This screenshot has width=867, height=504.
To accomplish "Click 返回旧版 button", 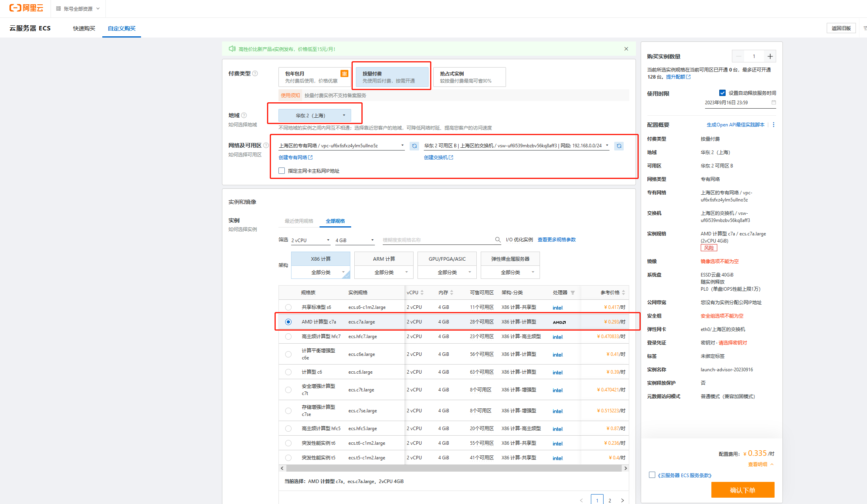I will tap(841, 28).
